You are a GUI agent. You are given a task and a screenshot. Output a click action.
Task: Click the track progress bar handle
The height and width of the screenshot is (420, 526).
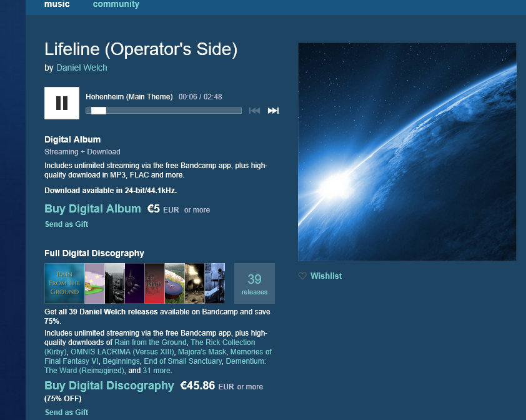click(98, 111)
